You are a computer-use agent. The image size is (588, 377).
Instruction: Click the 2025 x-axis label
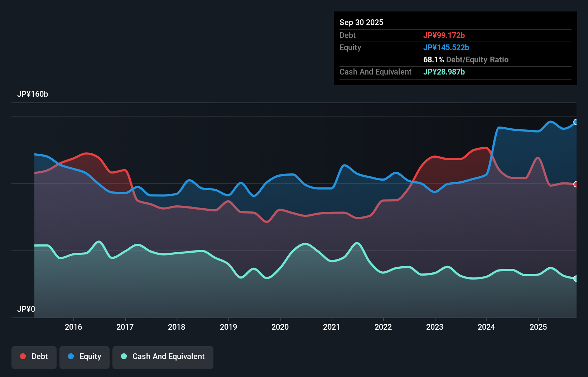coord(538,327)
